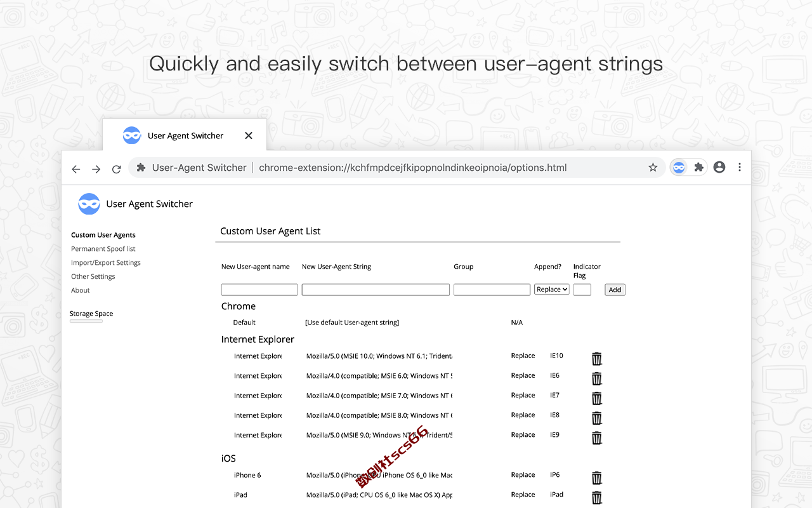The image size is (812, 508).
Task: Click the iPad CPU OS 6_0 user agent string
Action: 379,495
